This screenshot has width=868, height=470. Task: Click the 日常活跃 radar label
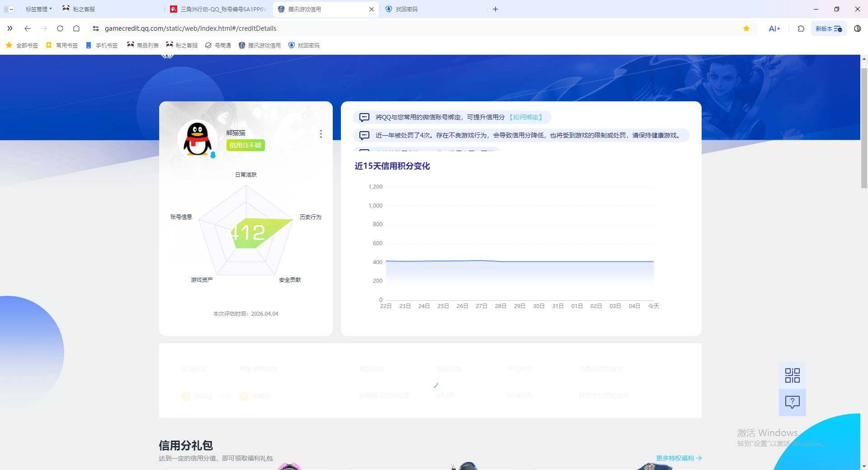pos(246,175)
